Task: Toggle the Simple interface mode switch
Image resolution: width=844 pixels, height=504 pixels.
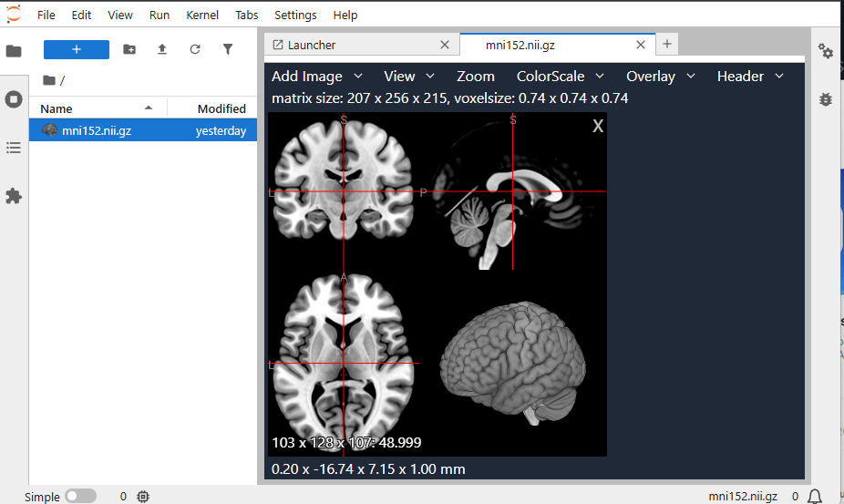Action: [x=80, y=497]
